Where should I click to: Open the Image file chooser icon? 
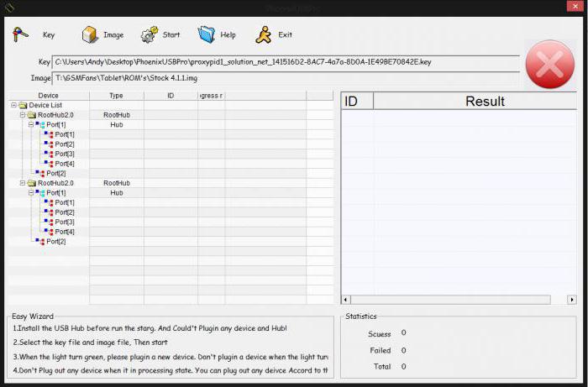90,34
